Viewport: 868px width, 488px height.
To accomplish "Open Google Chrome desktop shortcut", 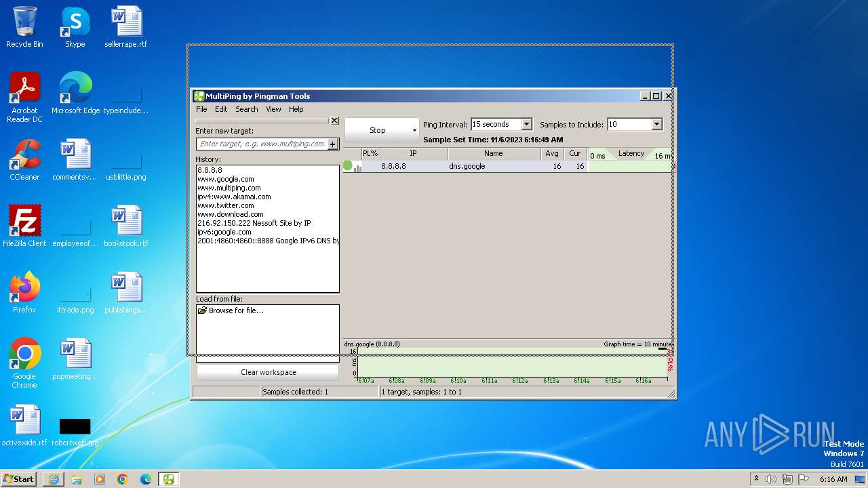I will click(x=24, y=363).
